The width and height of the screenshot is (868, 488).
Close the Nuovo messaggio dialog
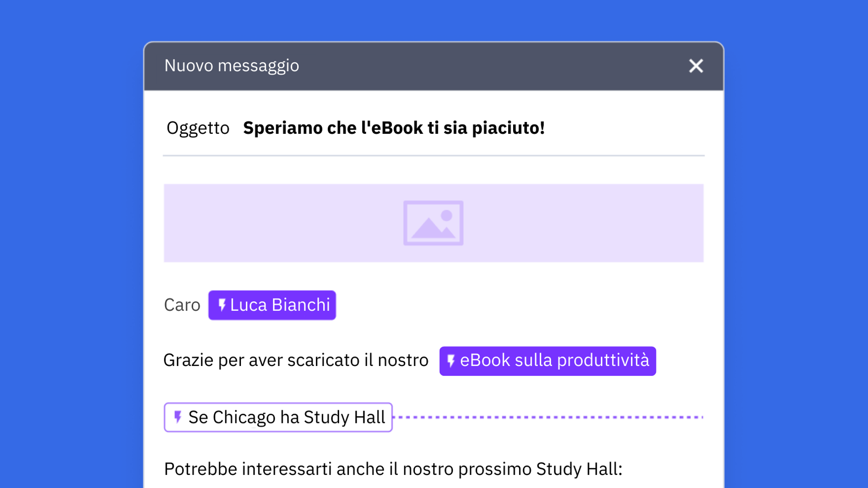pos(696,66)
